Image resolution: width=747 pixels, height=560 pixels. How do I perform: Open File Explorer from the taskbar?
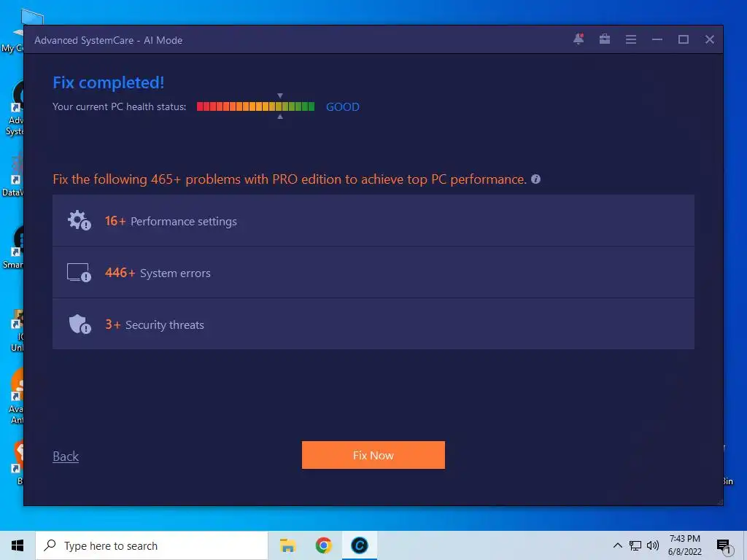[x=287, y=545]
